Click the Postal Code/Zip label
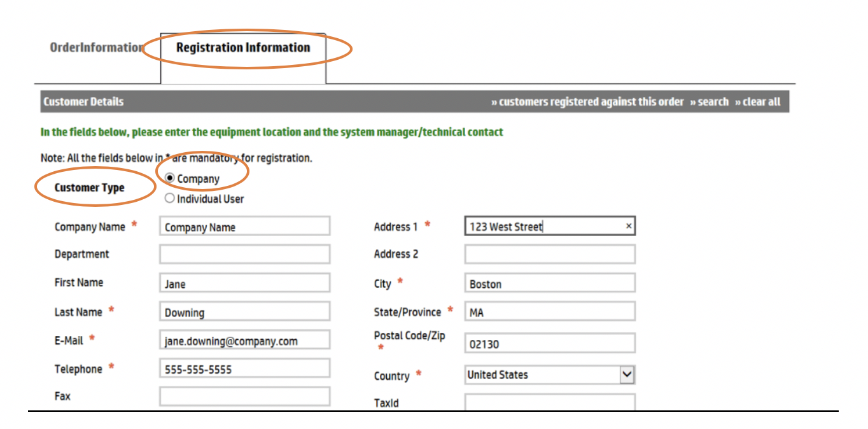 (x=410, y=335)
